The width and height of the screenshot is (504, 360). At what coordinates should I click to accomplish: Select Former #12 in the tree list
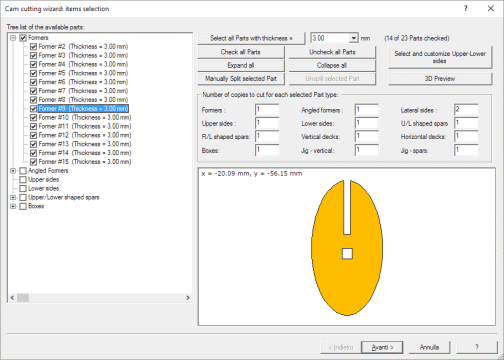pyautogui.click(x=85, y=135)
